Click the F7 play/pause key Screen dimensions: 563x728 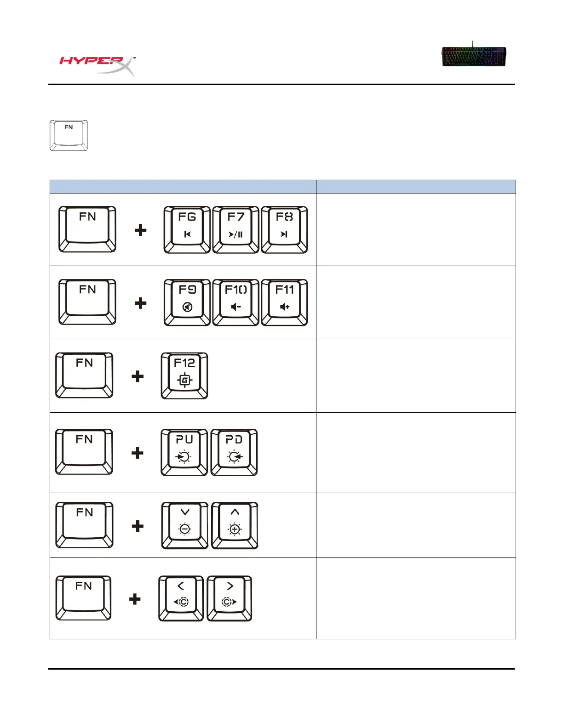pyautogui.click(x=236, y=230)
